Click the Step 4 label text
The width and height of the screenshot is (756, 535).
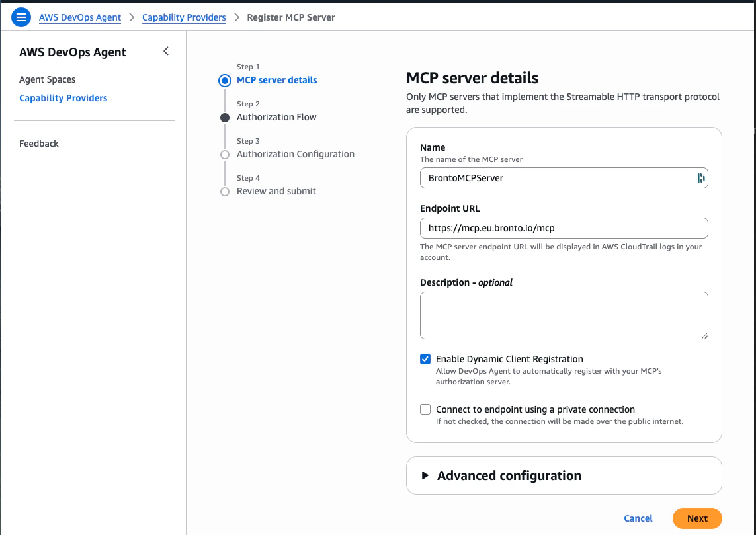coord(248,179)
